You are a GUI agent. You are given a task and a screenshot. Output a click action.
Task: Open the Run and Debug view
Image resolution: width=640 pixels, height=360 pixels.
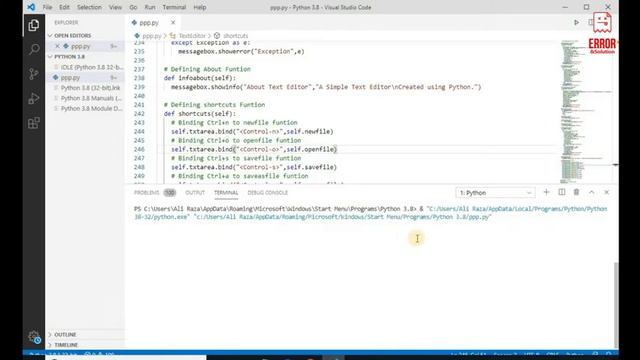[x=34, y=98]
